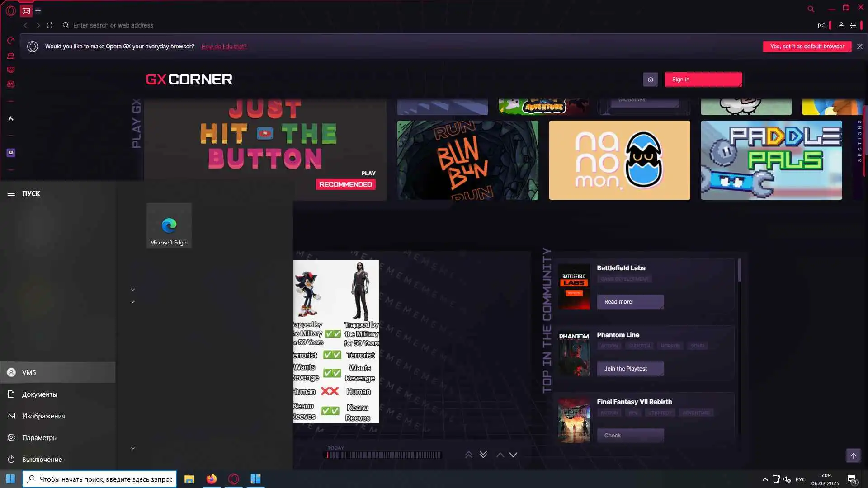Click the TODAY timeline bar
This screenshot has height=488, width=868.
pos(384,455)
